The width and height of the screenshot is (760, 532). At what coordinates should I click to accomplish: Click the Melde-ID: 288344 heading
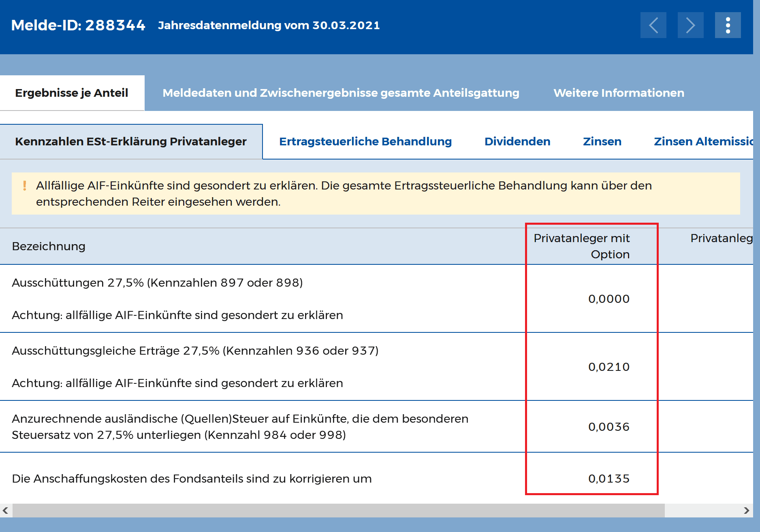pyautogui.click(x=78, y=25)
